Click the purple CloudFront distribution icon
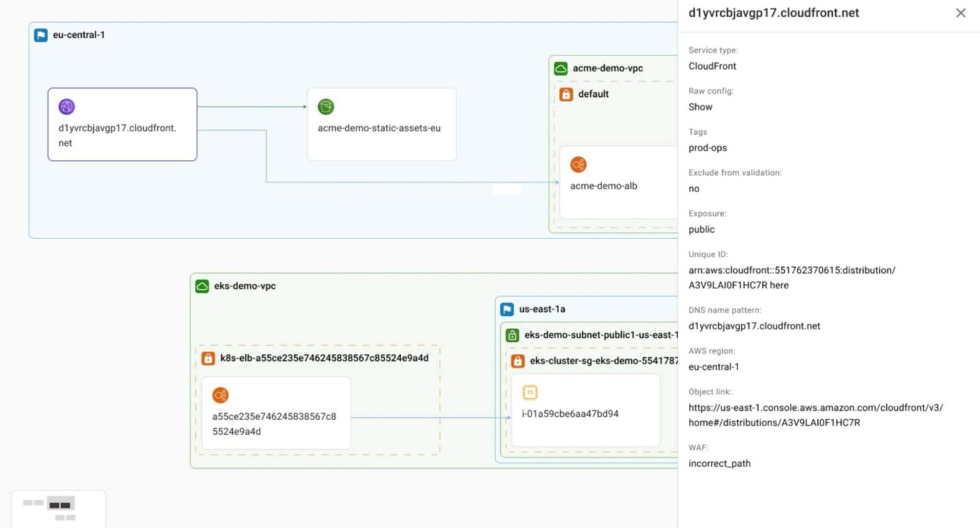The image size is (980, 528). pyautogui.click(x=66, y=106)
